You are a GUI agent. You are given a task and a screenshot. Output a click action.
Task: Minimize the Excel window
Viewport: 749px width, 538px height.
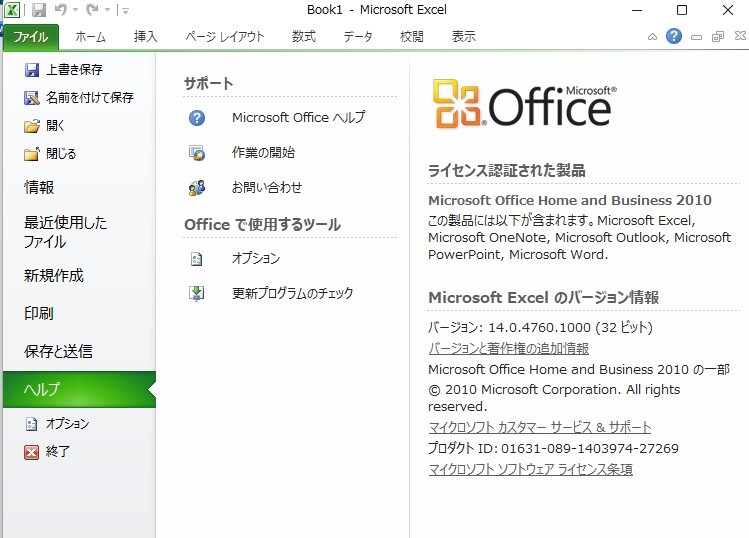coord(637,10)
